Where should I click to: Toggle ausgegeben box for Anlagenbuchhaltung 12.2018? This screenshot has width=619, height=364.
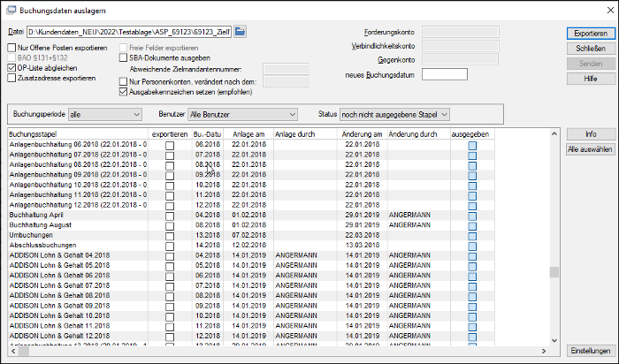(x=472, y=206)
